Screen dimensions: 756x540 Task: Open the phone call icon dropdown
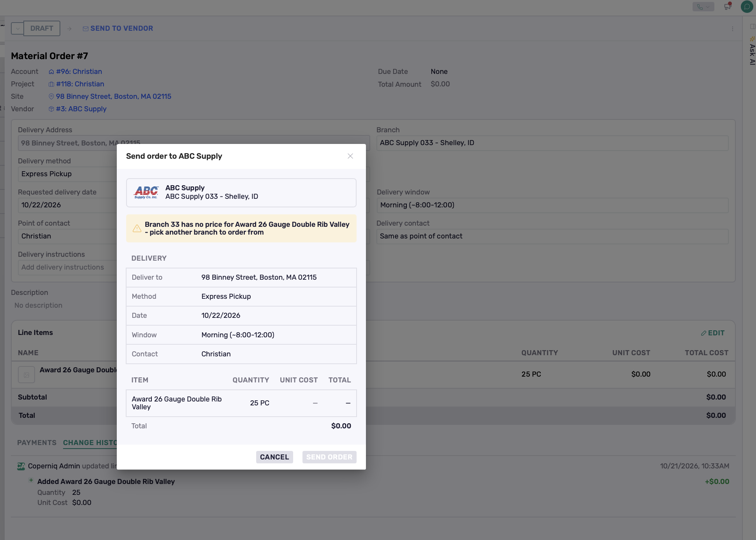point(703,7)
